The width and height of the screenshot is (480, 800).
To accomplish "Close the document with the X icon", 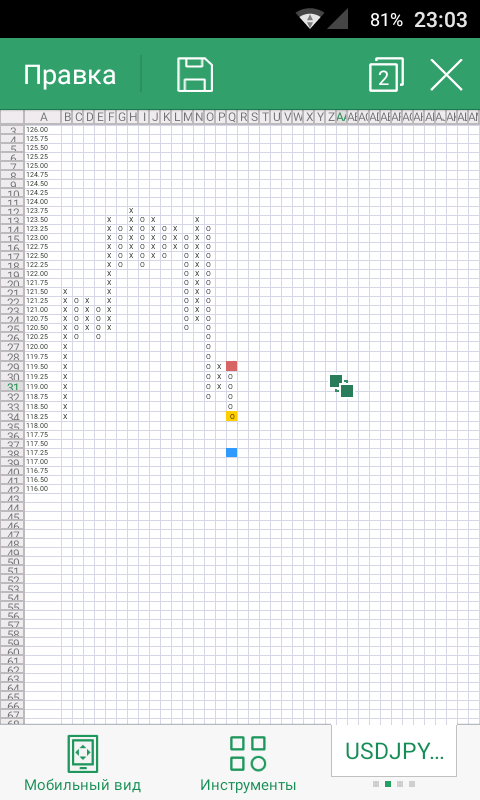I will pyautogui.click(x=446, y=74).
